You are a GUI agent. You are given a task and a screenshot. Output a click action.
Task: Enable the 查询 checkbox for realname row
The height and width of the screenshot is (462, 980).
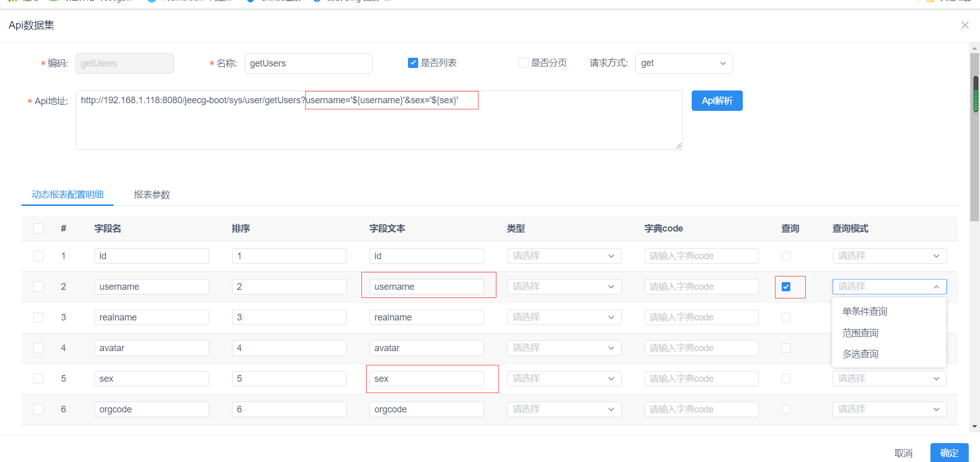tap(786, 317)
